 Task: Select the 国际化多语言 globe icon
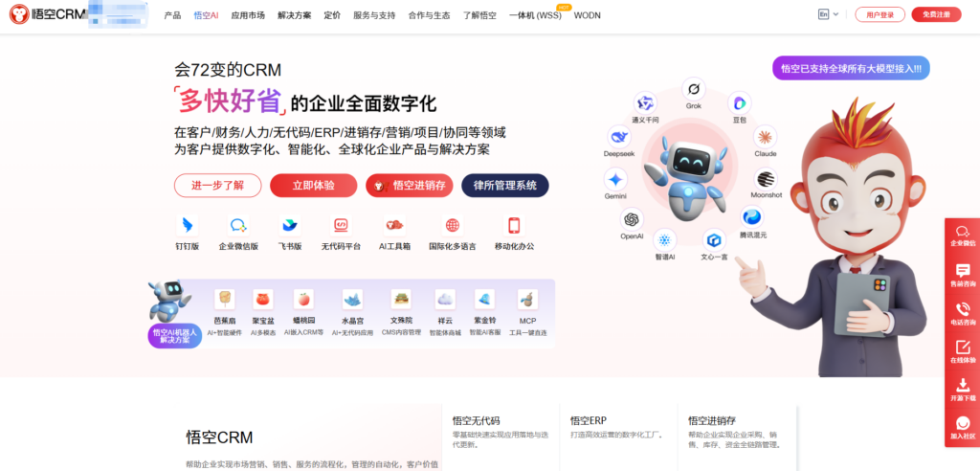click(453, 226)
